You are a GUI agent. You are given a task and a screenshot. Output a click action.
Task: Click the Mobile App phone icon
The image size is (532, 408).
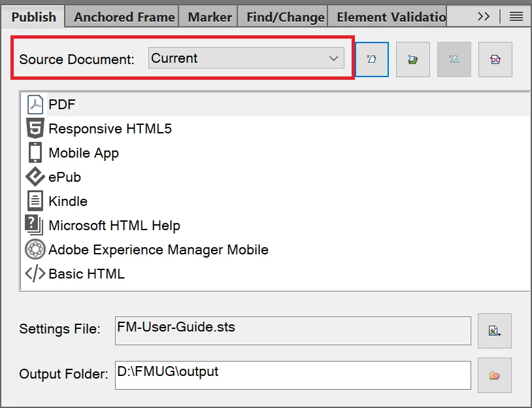(x=35, y=153)
